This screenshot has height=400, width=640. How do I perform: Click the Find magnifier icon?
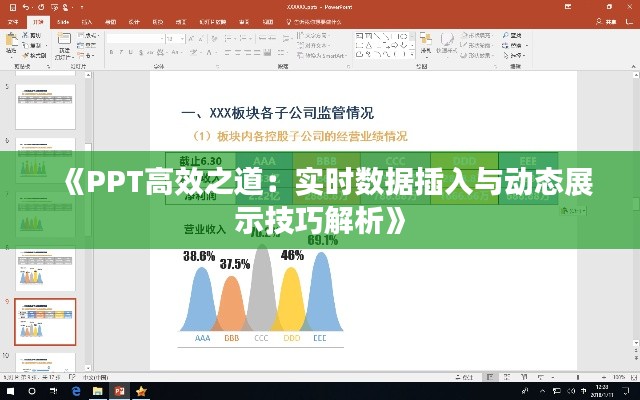[x=506, y=36]
